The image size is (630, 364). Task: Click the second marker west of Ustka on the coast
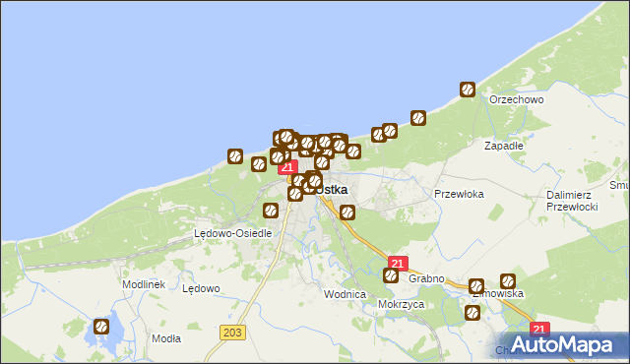[x=259, y=164]
